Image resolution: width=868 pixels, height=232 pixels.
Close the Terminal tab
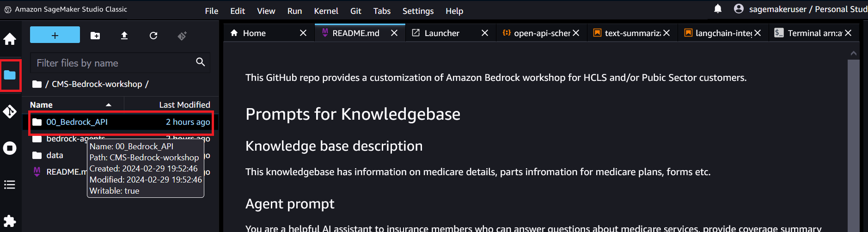[848, 33]
